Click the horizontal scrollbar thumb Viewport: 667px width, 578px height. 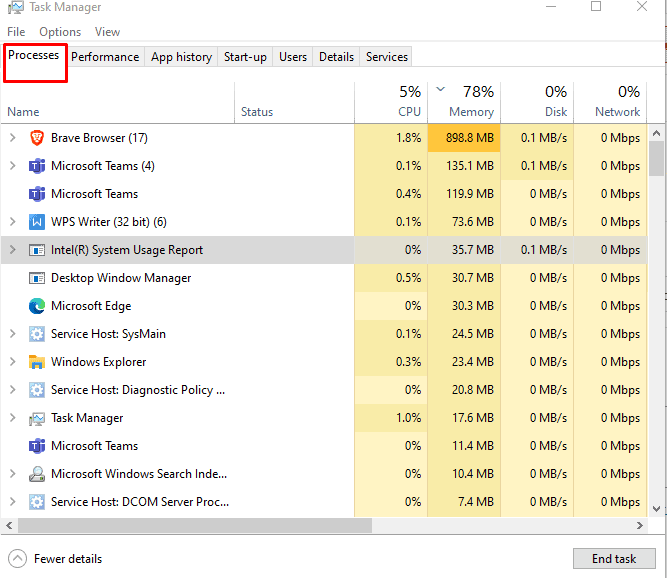(x=195, y=526)
